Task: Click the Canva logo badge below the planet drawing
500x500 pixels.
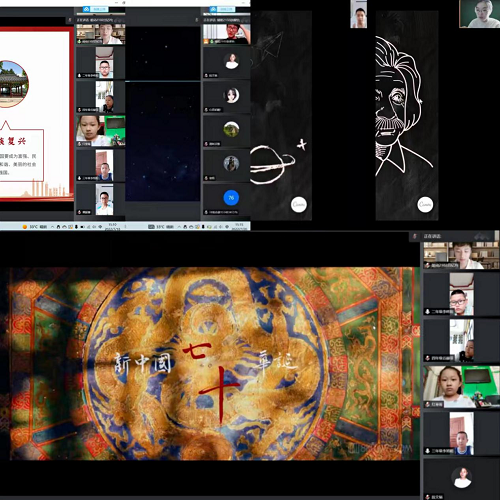Action: [x=299, y=204]
